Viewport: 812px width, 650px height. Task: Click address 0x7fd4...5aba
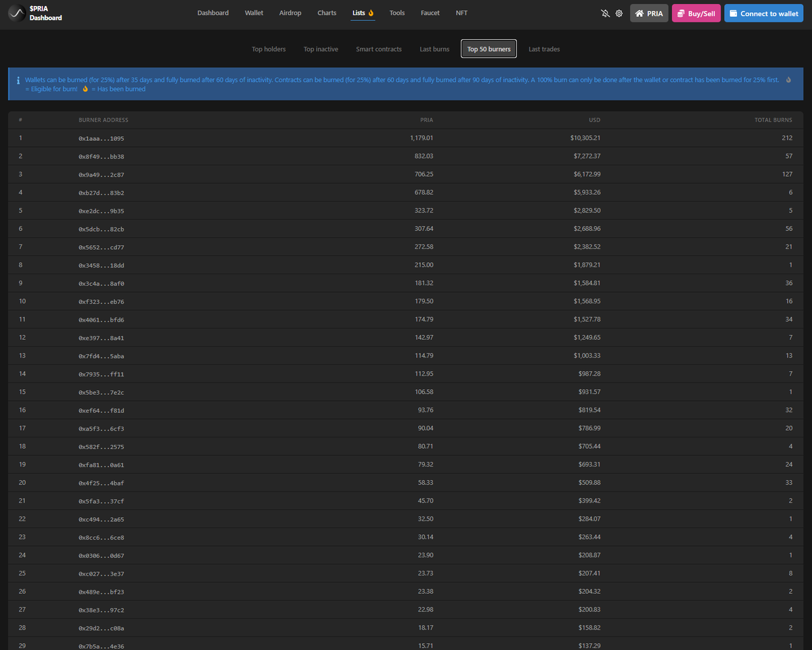pyautogui.click(x=101, y=355)
